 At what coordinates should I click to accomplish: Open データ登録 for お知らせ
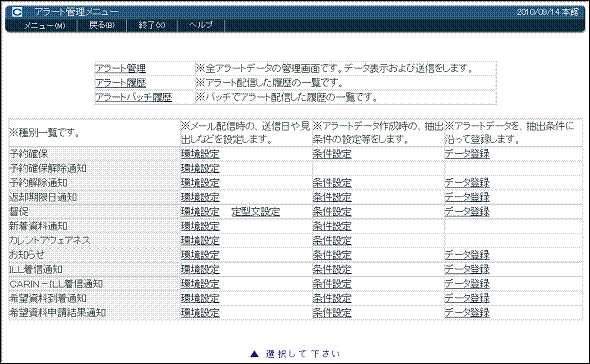pyautogui.click(x=467, y=255)
